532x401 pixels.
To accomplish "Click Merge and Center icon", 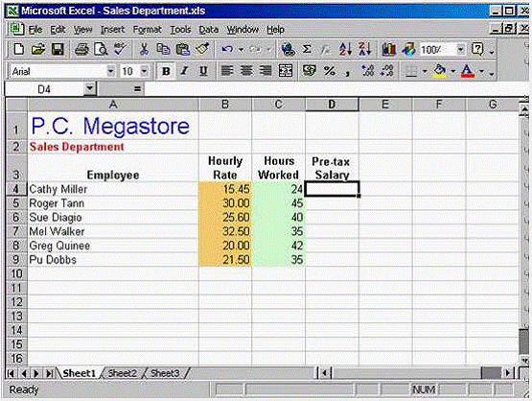I will (x=286, y=71).
